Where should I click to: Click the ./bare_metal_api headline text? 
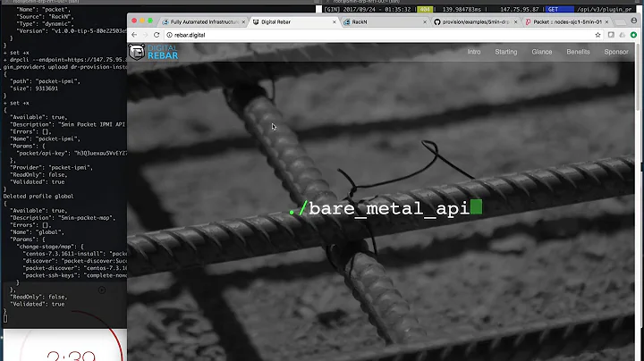[x=385, y=207]
